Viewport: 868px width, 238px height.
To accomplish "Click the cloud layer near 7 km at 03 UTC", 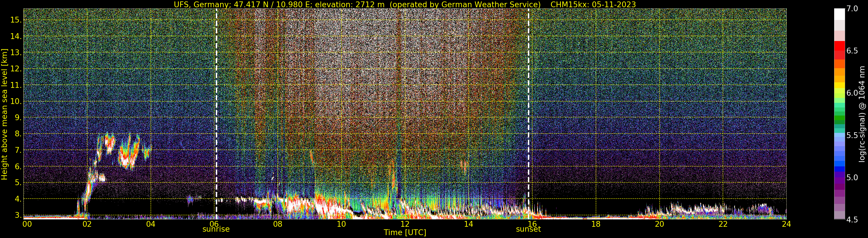I will pos(129,151).
